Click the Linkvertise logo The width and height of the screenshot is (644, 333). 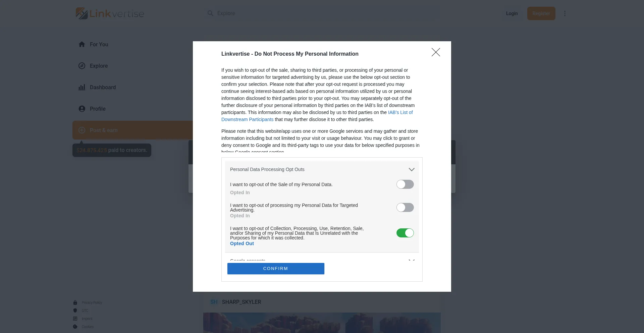[110, 13]
